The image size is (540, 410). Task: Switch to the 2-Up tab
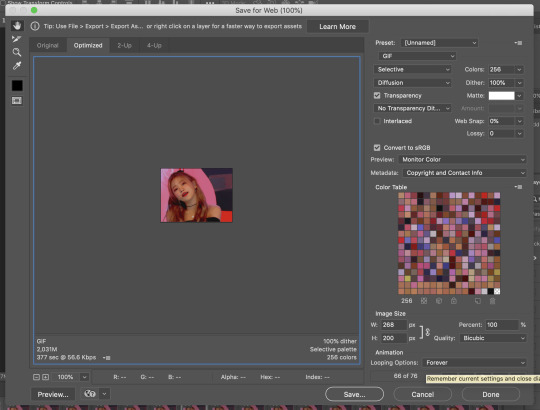click(x=124, y=45)
